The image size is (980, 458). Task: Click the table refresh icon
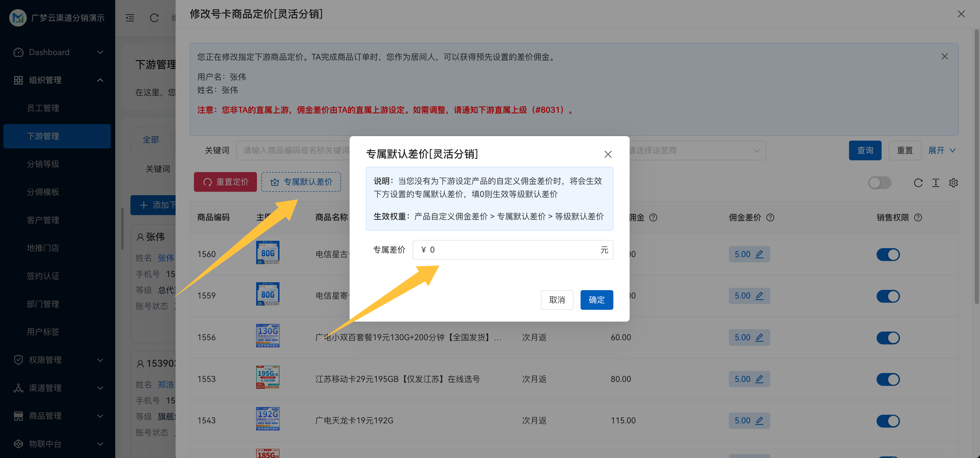click(x=918, y=183)
